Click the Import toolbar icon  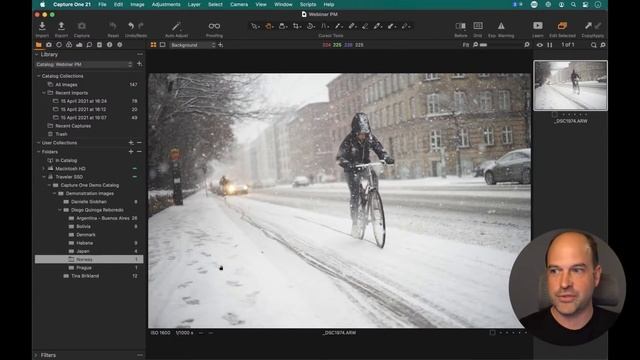[x=42, y=26]
